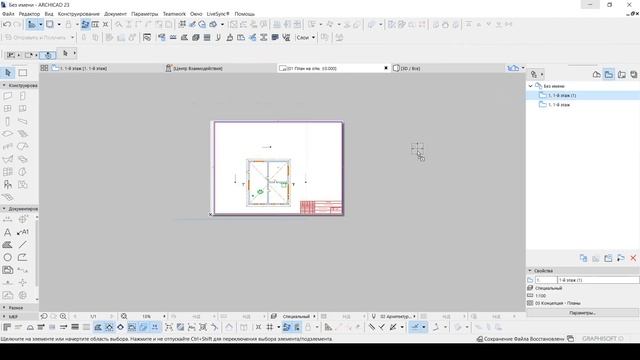Open the Документ menu
This screenshot has height=360, width=640.
click(116, 14)
